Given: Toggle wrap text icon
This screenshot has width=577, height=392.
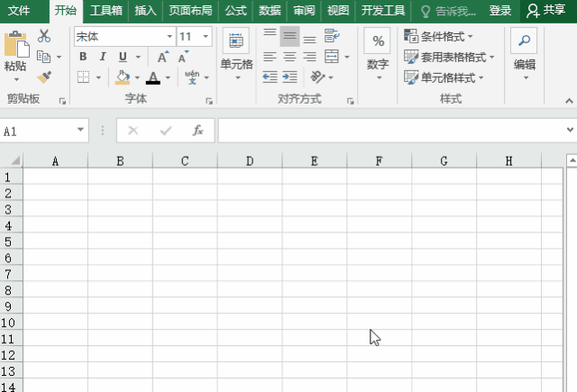Looking at the screenshot, I should coord(332,36).
